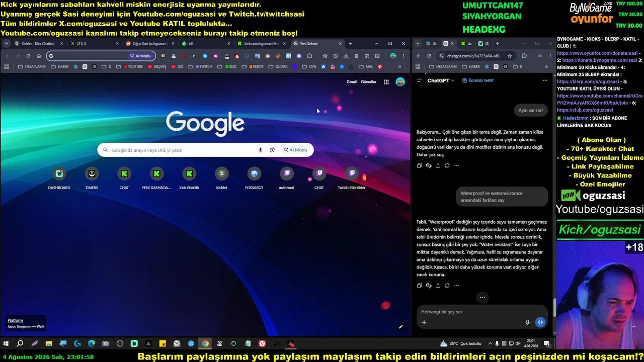Open the automod shortcut tile
The width and height of the screenshot is (644, 362).
286,178
